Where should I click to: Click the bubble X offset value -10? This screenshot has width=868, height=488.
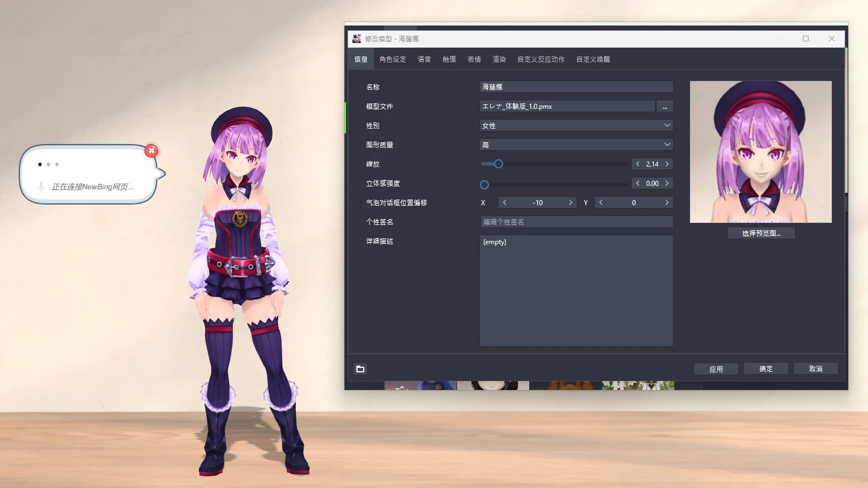point(538,203)
